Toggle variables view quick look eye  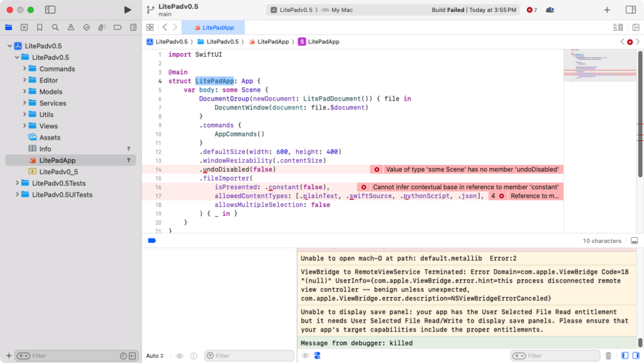pyautogui.click(x=179, y=356)
